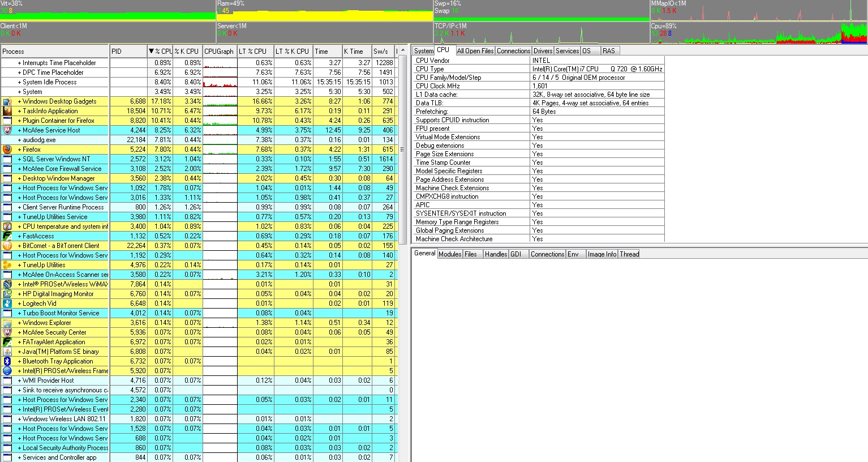Click the TCP/IP traffic graph

click(542, 33)
